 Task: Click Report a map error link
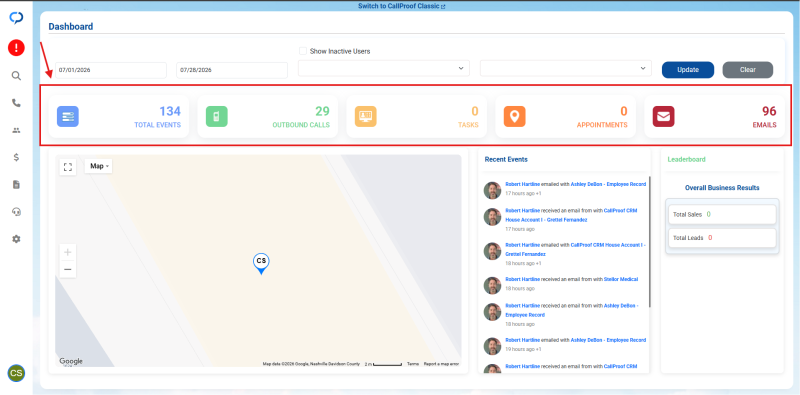pyautogui.click(x=441, y=364)
